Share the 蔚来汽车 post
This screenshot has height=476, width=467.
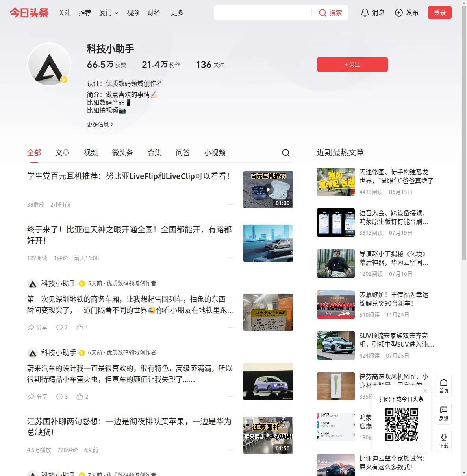[37, 397]
